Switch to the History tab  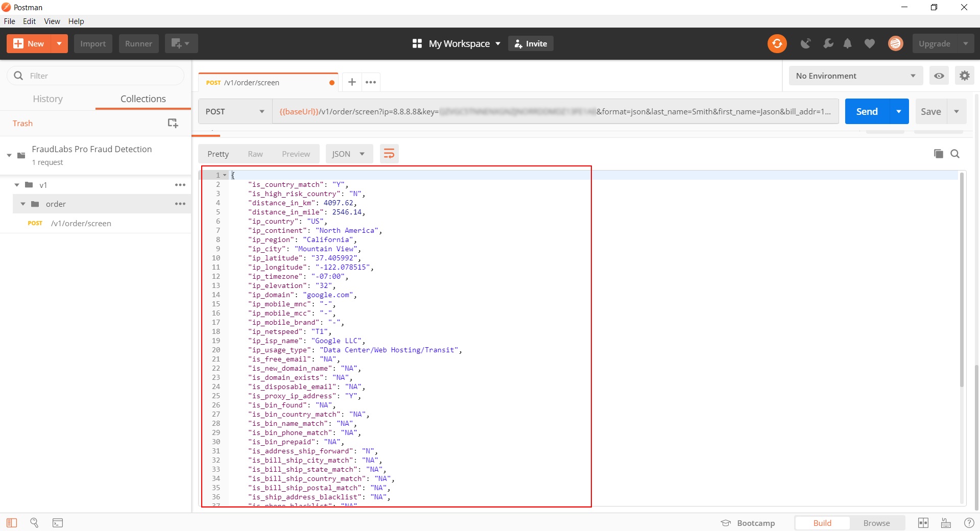(x=47, y=99)
